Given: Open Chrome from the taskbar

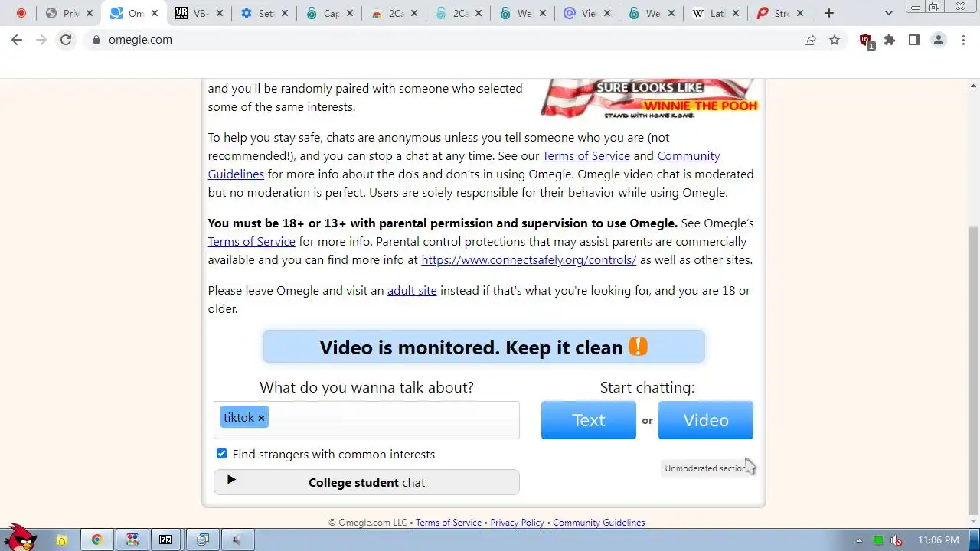Looking at the screenshot, I should [97, 540].
